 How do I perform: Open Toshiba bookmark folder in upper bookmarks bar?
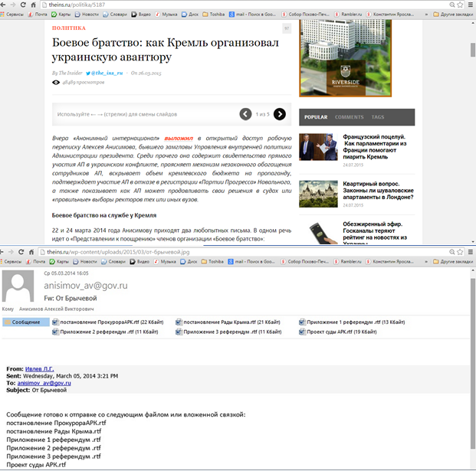pyautogui.click(x=214, y=15)
